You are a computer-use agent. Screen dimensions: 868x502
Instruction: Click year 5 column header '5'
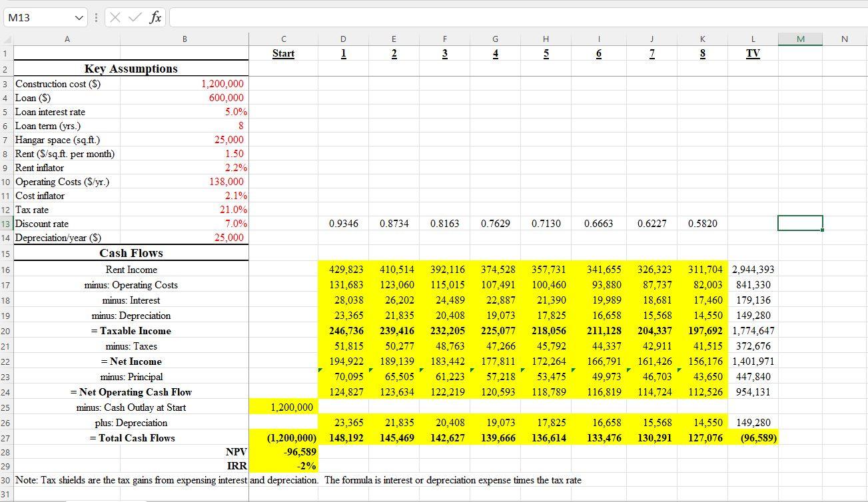tap(546, 53)
